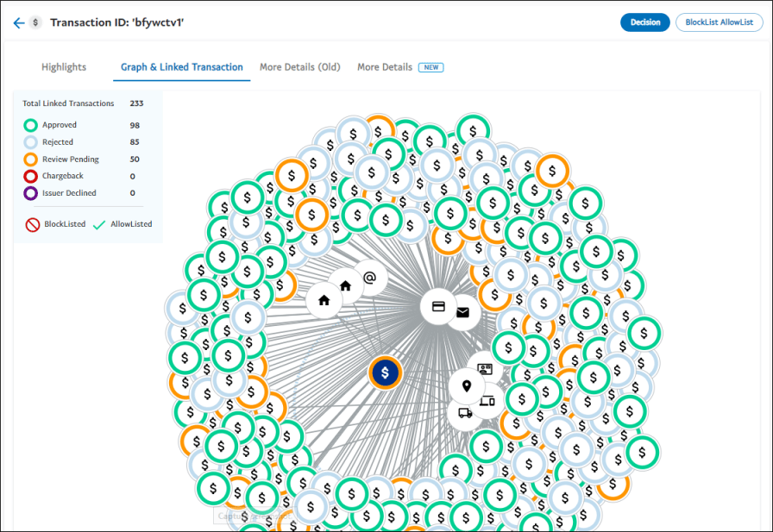This screenshot has height=532, width=773.
Task: Click the devices node in graph
Action: point(487,400)
